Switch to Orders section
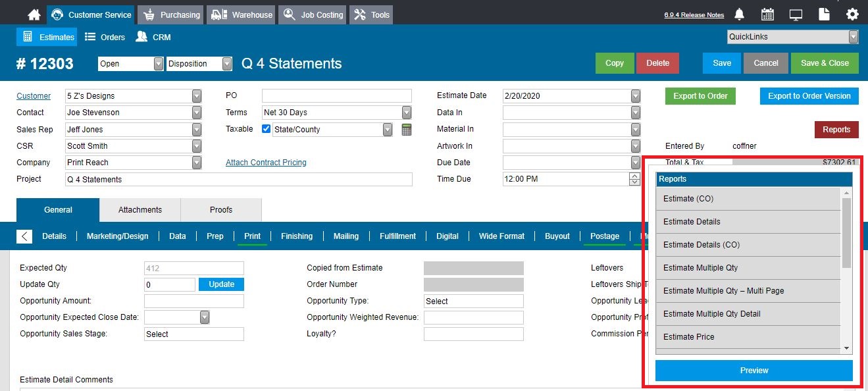The image size is (868, 391). (x=105, y=37)
